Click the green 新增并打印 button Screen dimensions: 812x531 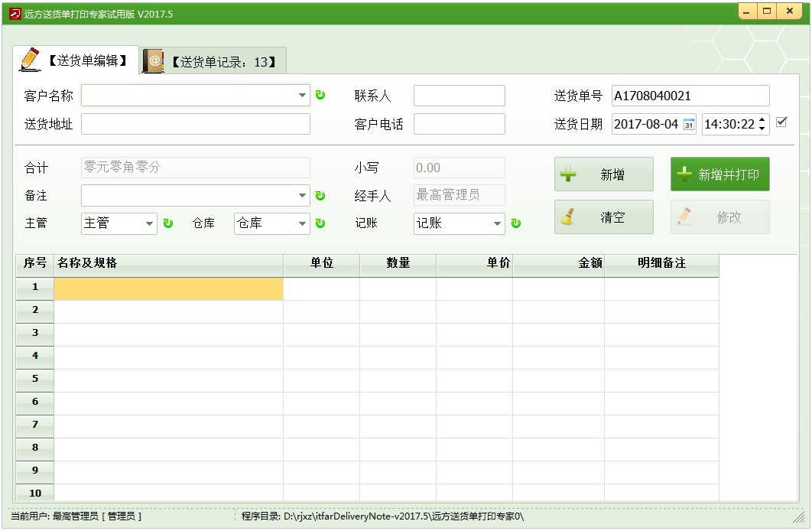[719, 174]
